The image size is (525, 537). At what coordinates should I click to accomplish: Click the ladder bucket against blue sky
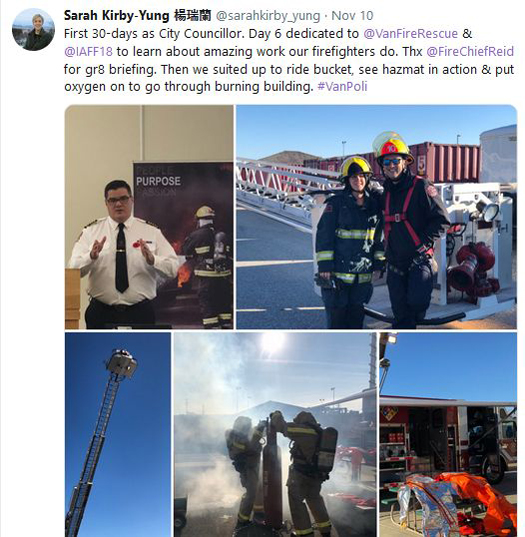[122, 364]
